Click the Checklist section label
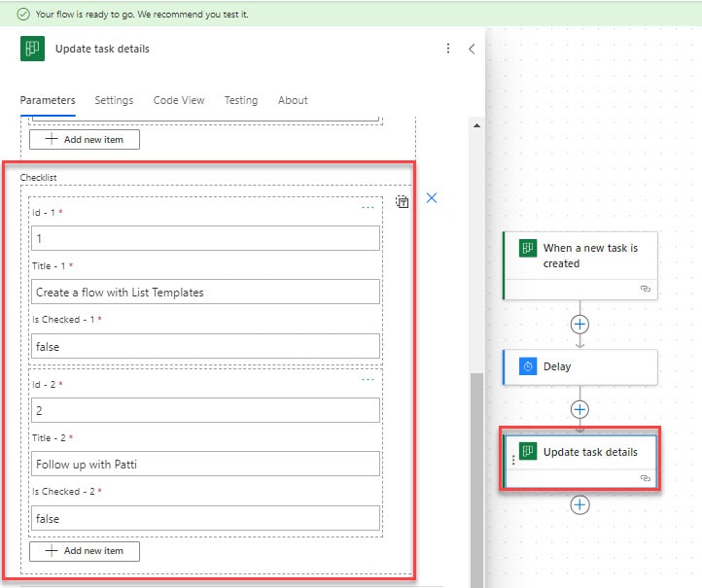702x588 pixels. pos(39,178)
